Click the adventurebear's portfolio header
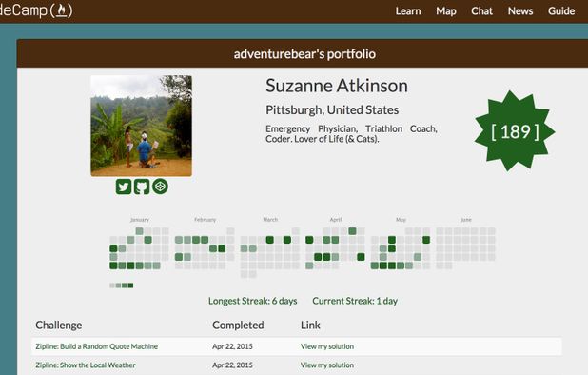588x375 pixels. tap(304, 54)
